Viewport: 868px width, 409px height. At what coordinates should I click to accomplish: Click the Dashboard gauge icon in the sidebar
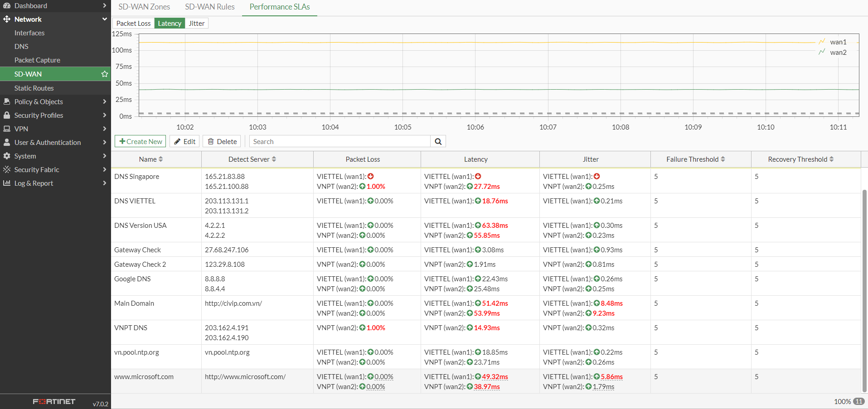(7, 5)
